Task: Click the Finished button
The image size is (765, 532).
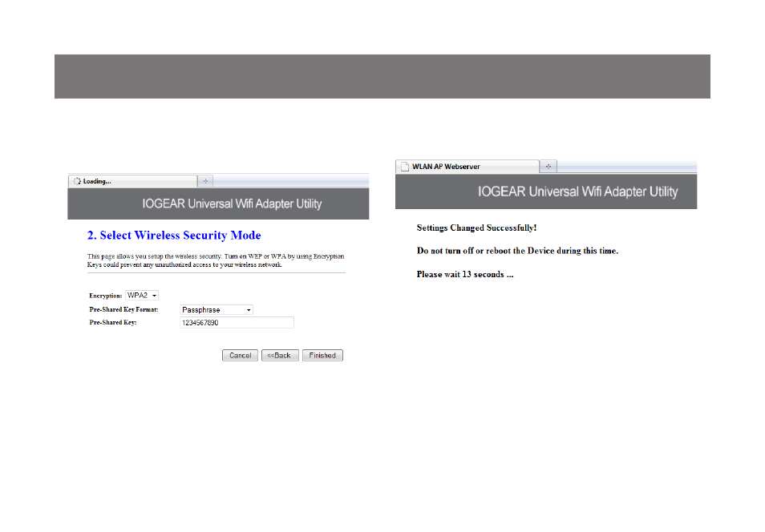Action: (322, 356)
